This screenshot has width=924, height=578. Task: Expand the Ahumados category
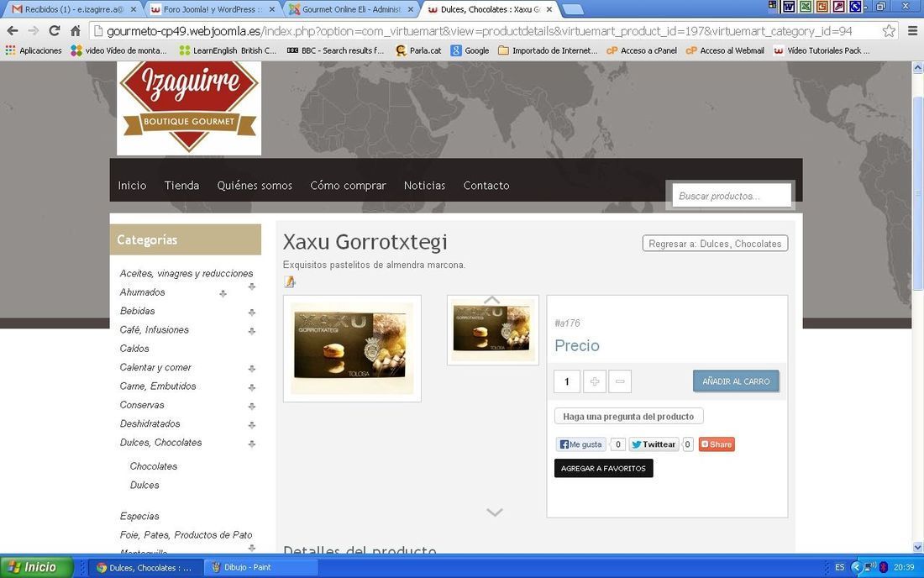(223, 293)
